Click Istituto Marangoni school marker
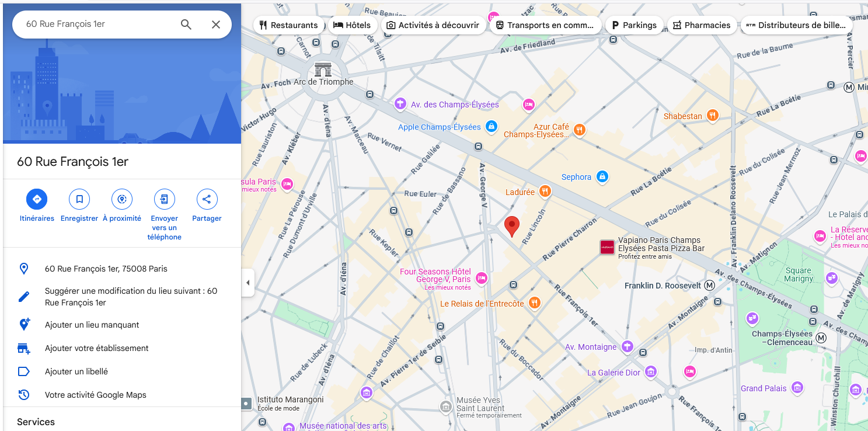The height and width of the screenshot is (431, 868). point(246,403)
